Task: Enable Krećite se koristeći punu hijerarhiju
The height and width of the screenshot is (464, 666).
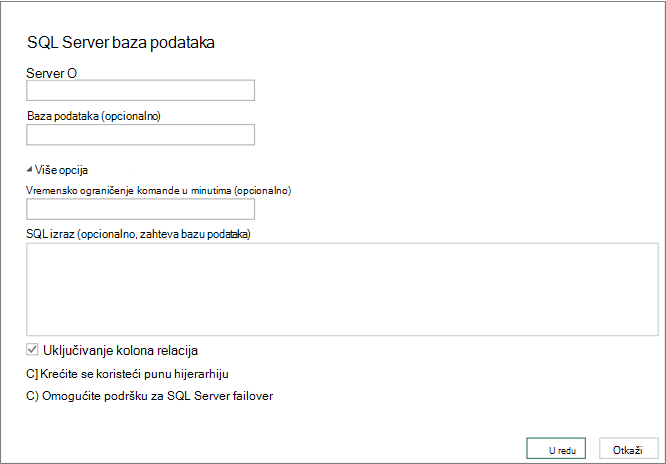Action: [x=32, y=374]
